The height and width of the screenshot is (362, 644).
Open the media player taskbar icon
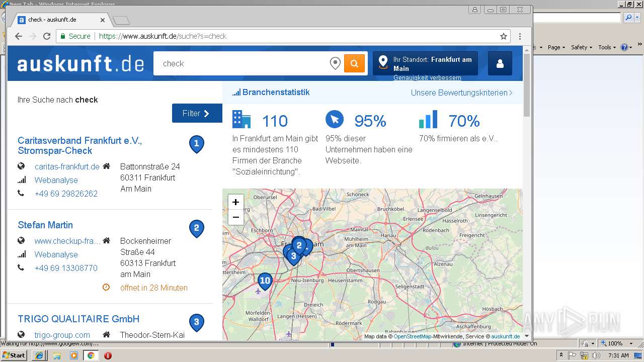tap(74, 355)
